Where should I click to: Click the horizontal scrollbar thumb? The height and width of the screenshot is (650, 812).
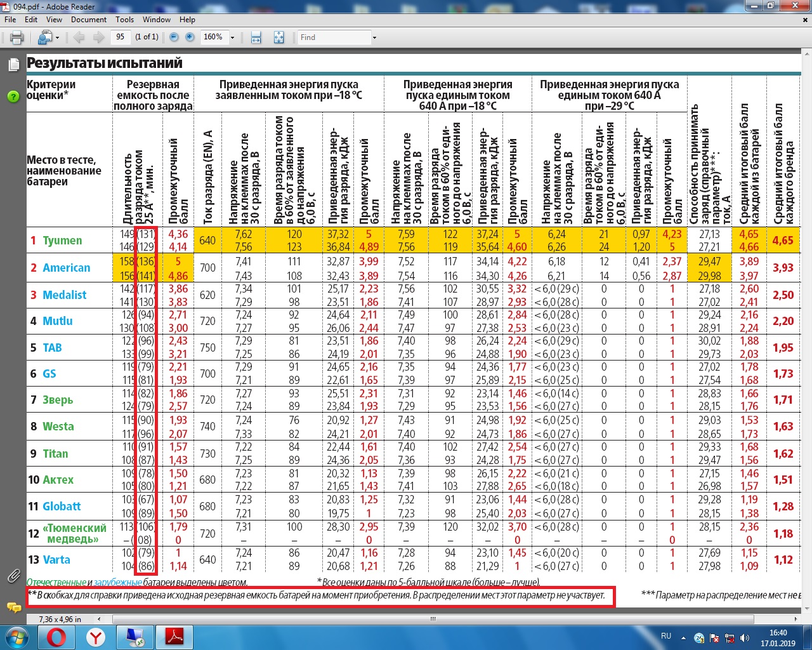coord(433,619)
